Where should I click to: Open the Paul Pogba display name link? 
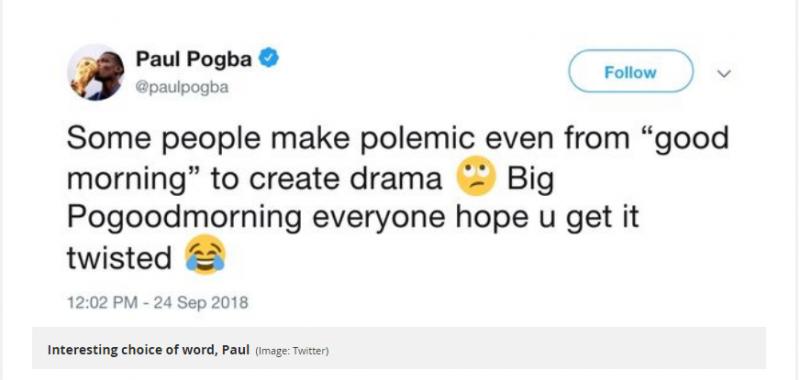194,59
